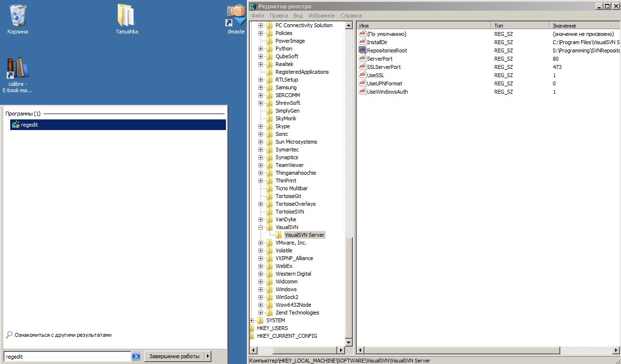Sort values by the Имя column header
Viewport: 621px width, 364px height.
424,25
